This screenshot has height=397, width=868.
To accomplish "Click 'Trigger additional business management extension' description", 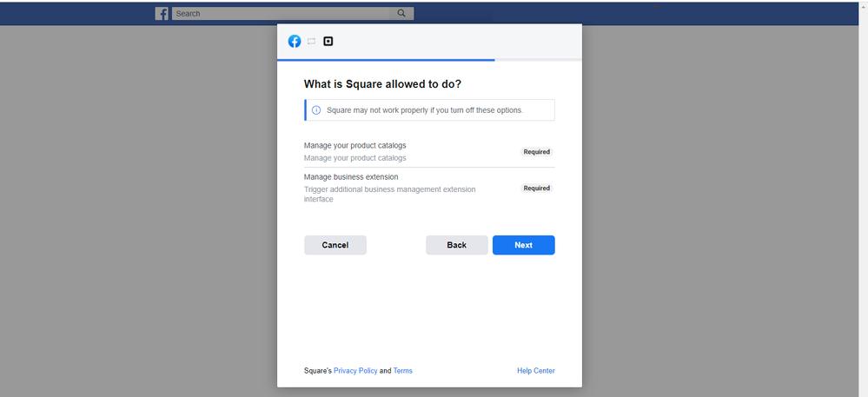I will tap(390, 195).
